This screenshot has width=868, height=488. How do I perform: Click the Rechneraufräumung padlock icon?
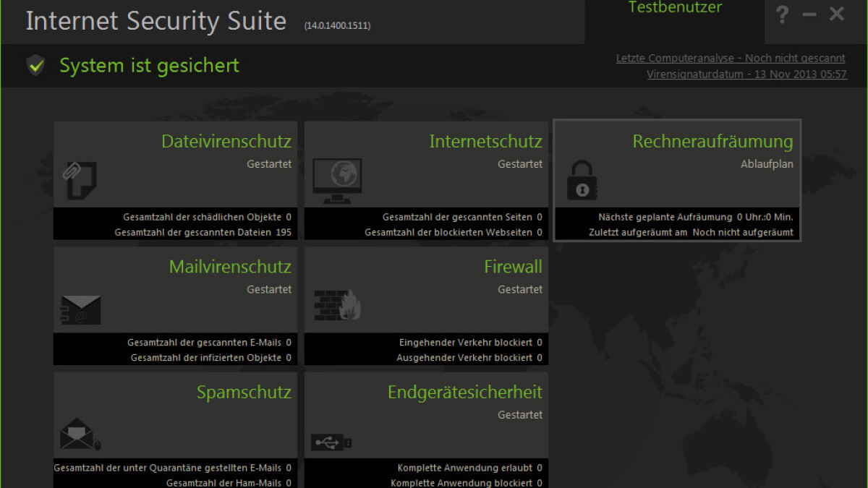click(582, 181)
